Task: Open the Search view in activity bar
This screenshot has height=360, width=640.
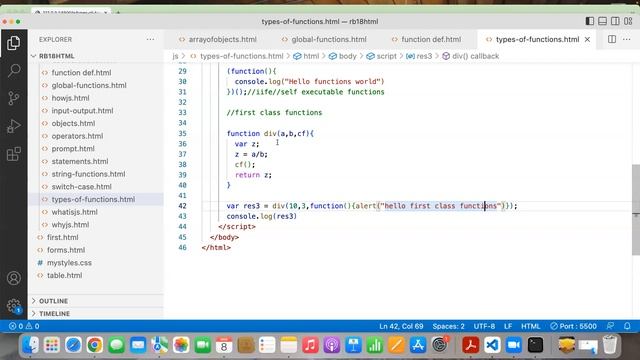Action: (13, 71)
